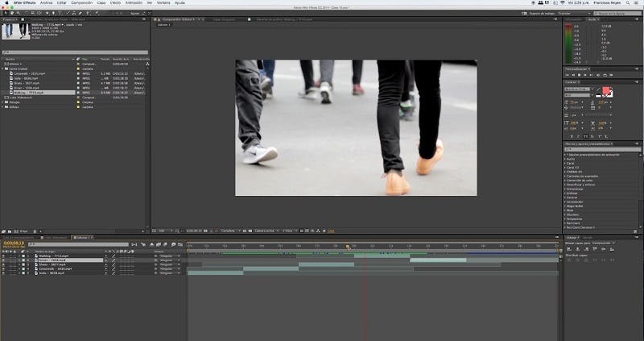Open Parent dropdown for Walking layer
This screenshot has width=644, height=341.
pyautogui.click(x=169, y=256)
